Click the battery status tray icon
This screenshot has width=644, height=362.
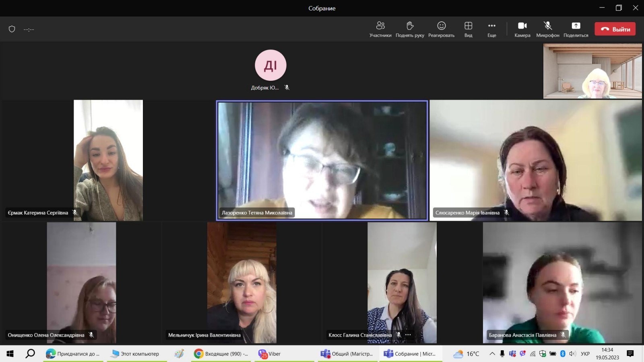click(x=553, y=354)
